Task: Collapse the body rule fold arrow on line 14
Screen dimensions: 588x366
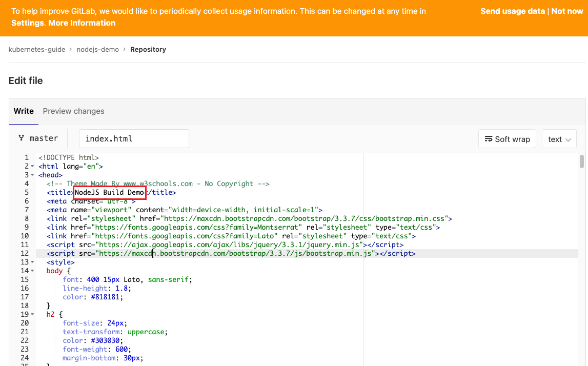Action: (x=32, y=271)
